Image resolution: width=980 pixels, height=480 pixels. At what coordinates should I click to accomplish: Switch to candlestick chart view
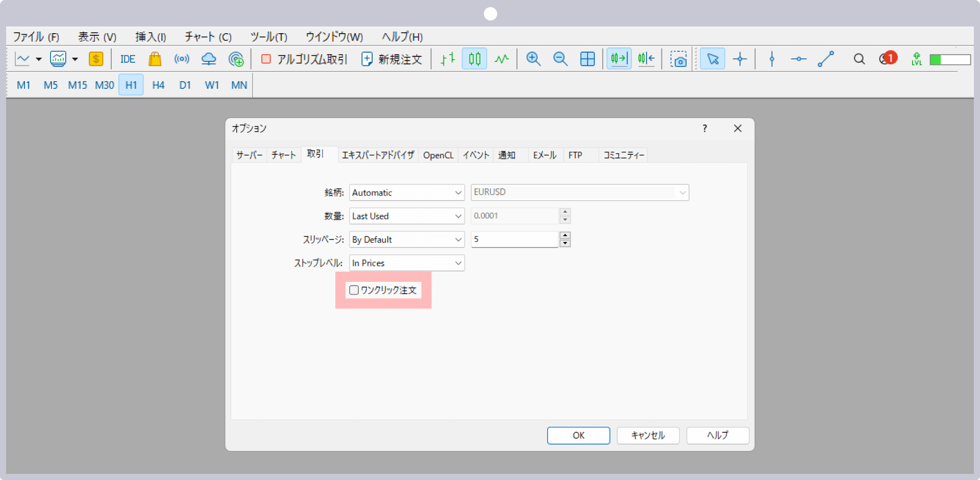coord(475,59)
